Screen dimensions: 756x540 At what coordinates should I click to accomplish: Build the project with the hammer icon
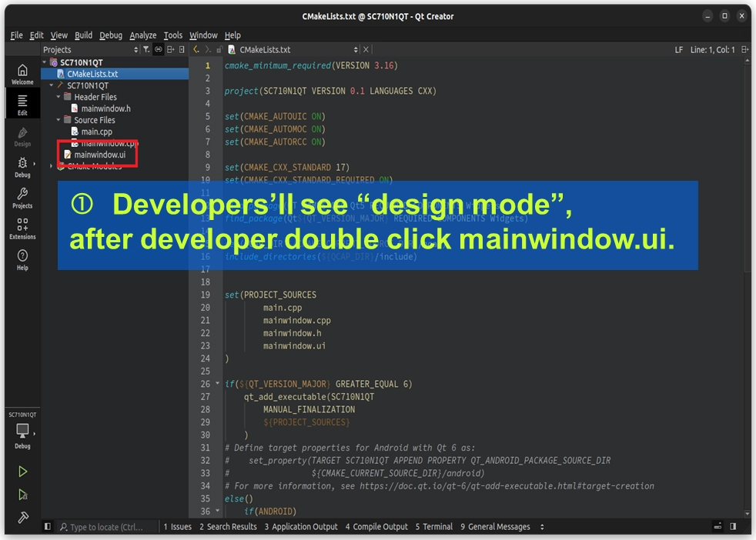click(x=22, y=518)
